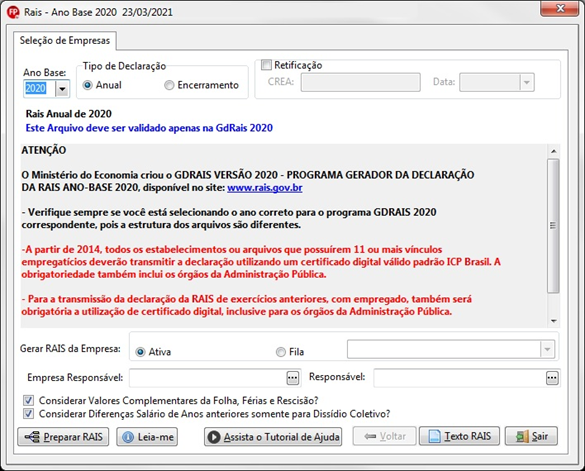Image resolution: width=585 pixels, height=471 pixels.
Task: Click the 'Verifique sempre se você está' paragraph
Action: (229, 219)
